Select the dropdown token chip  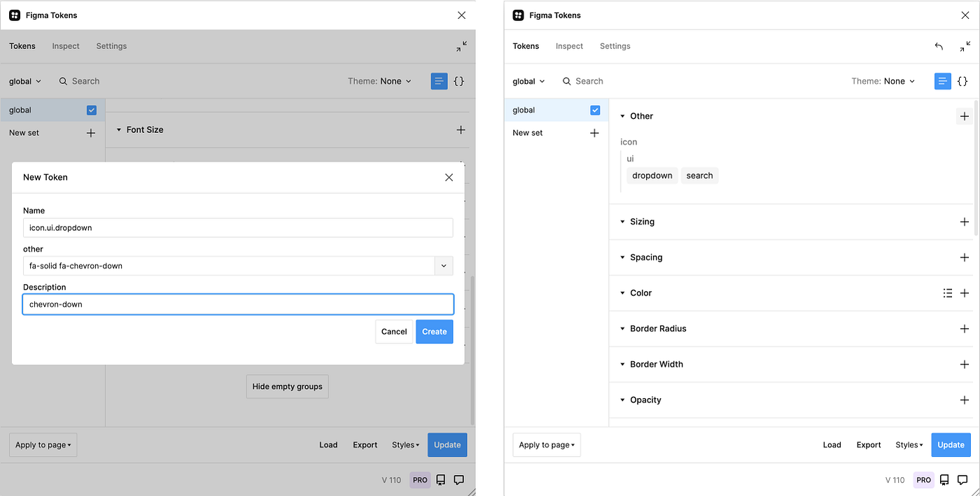(652, 176)
